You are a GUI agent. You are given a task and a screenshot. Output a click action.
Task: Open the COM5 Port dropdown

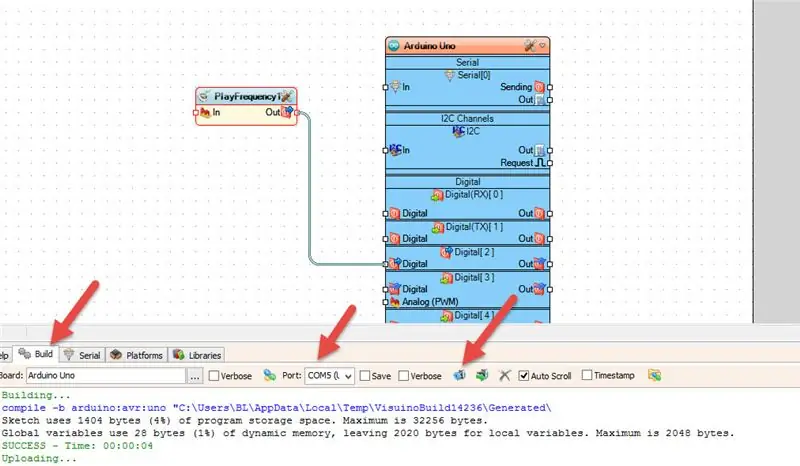click(x=329, y=376)
